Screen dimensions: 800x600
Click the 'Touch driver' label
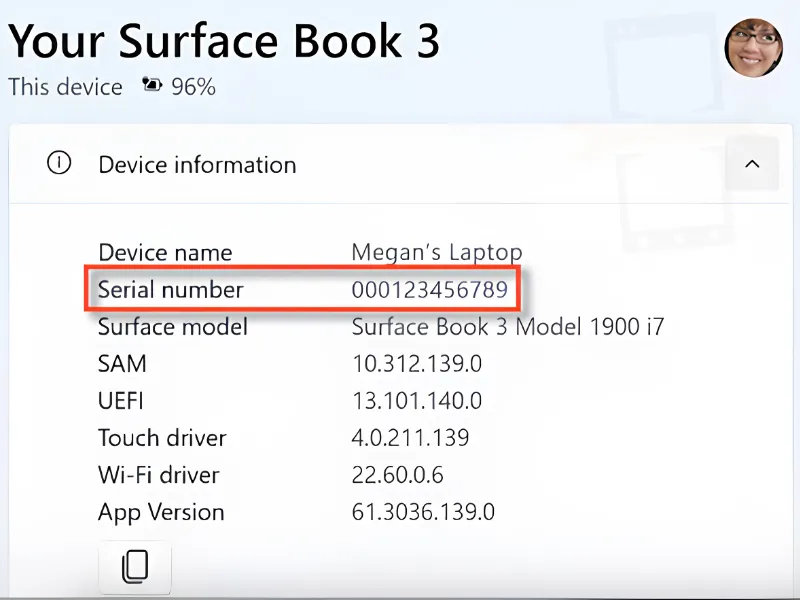(x=162, y=438)
